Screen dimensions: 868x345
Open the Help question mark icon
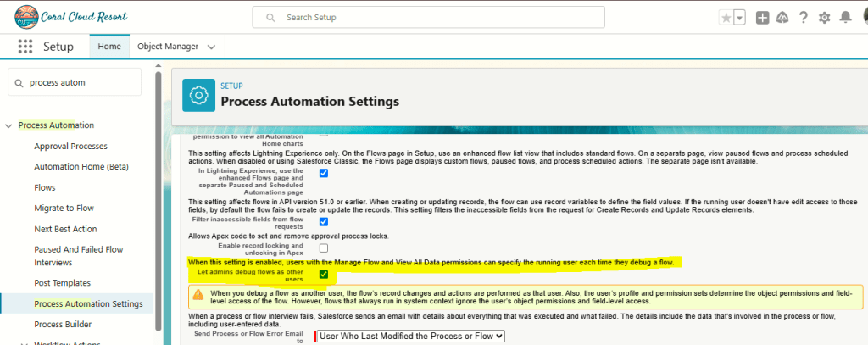pos(803,18)
